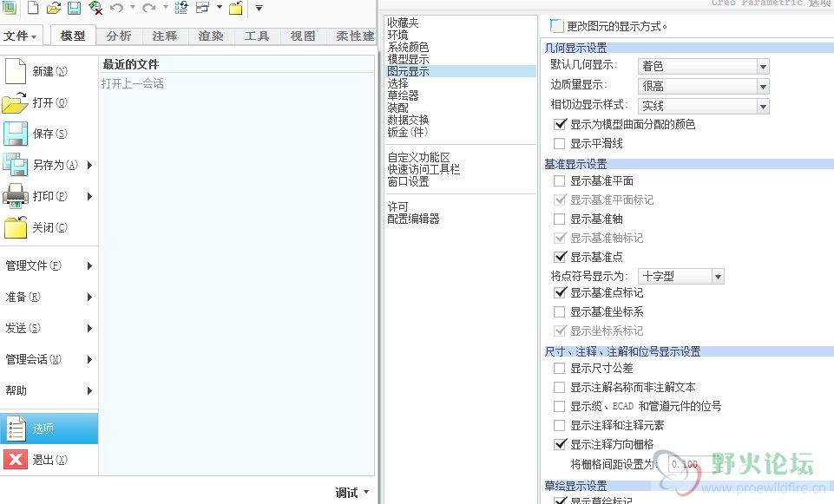834x504 pixels.
Task: Expand the 帮助 submenu
Action: tap(89, 390)
